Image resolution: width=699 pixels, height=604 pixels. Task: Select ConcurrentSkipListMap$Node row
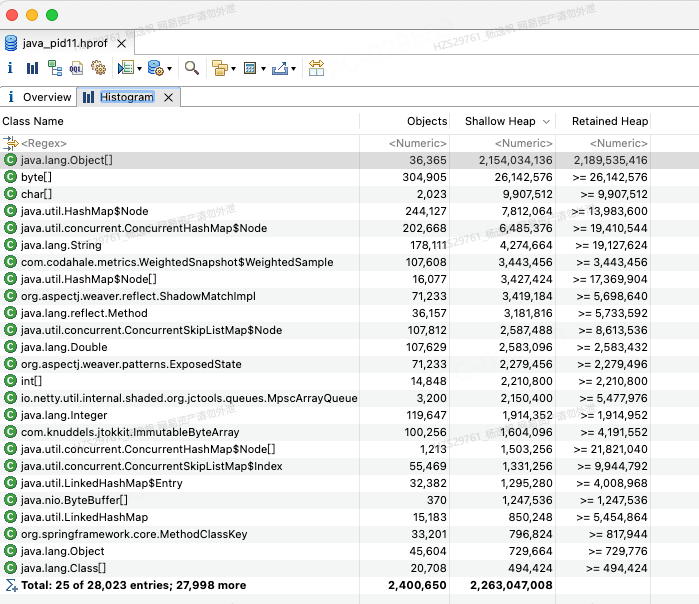click(x=350, y=330)
